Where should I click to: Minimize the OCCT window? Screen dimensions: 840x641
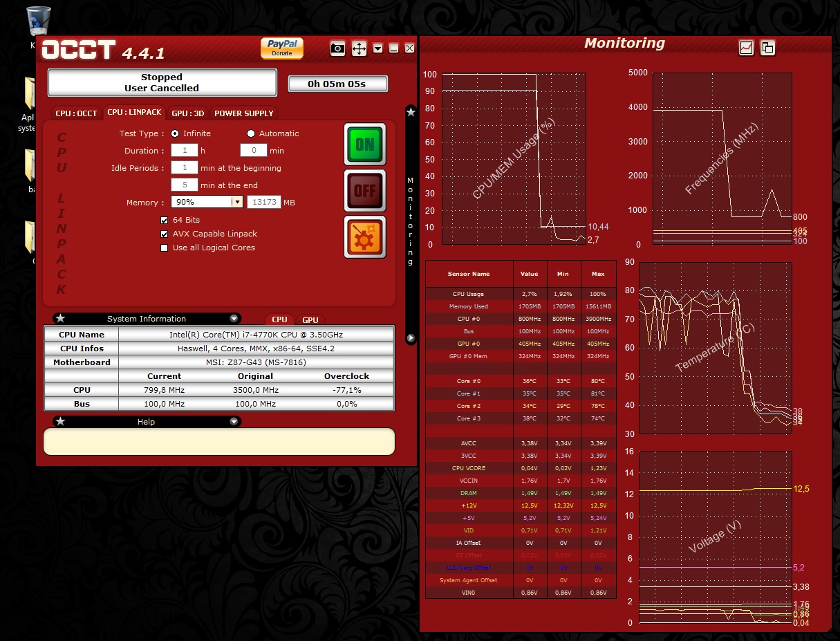pyautogui.click(x=394, y=48)
